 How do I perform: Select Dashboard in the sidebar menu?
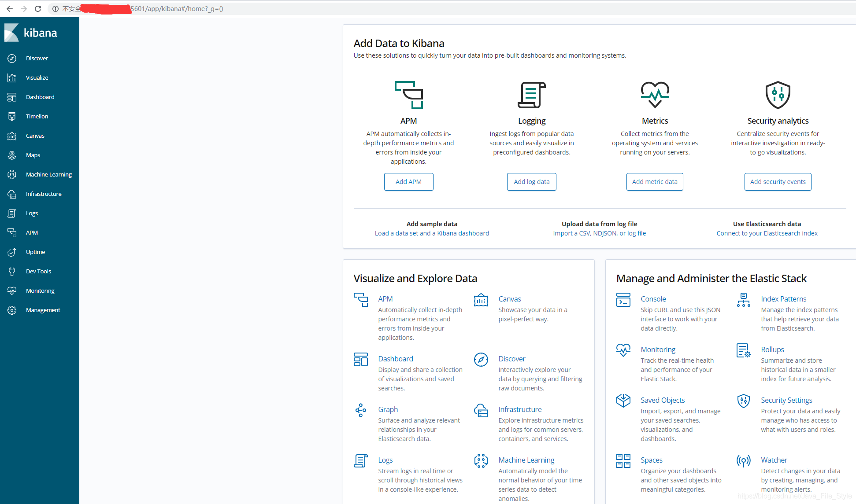tap(40, 97)
